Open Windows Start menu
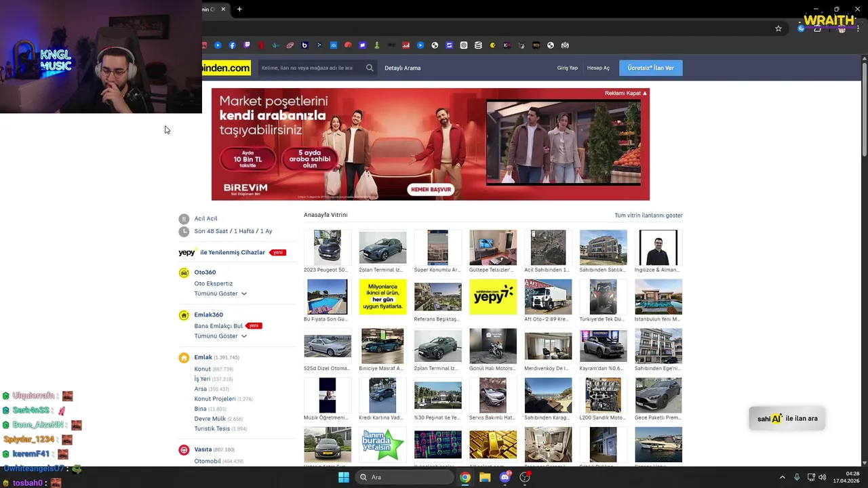Image resolution: width=868 pixels, height=488 pixels. (344, 477)
